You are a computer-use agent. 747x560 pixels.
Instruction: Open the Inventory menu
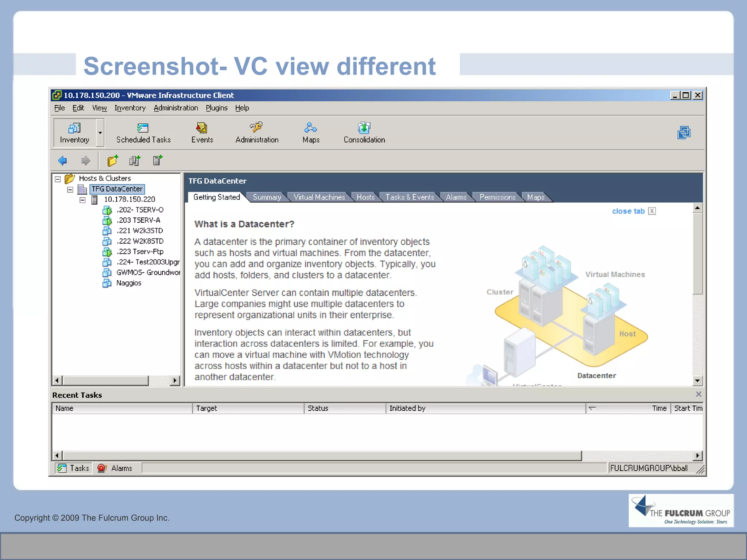[x=130, y=108]
